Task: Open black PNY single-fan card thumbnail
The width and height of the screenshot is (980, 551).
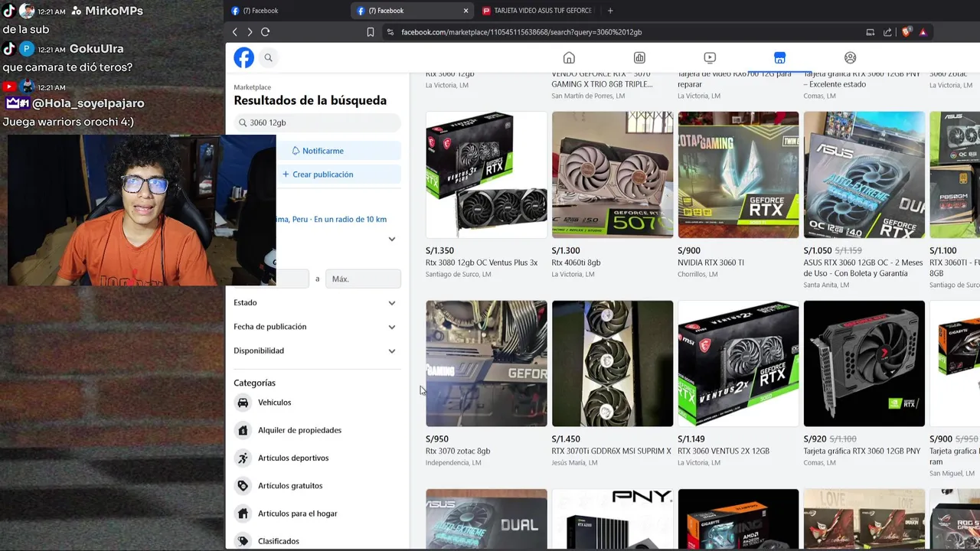Action: pos(864,364)
